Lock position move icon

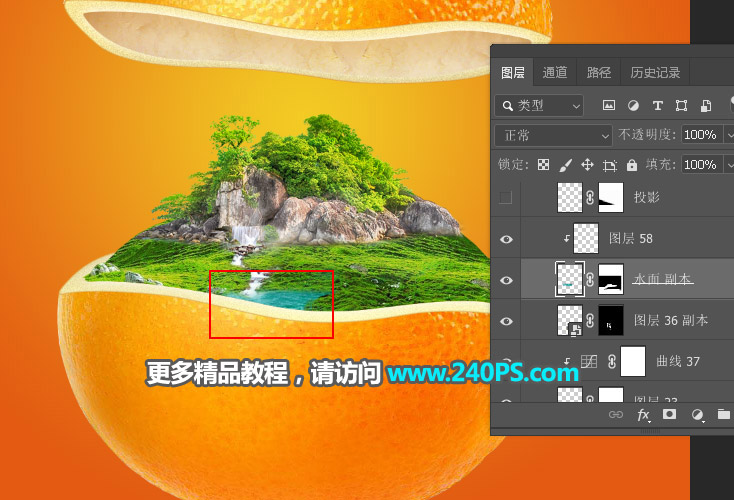coord(587,165)
